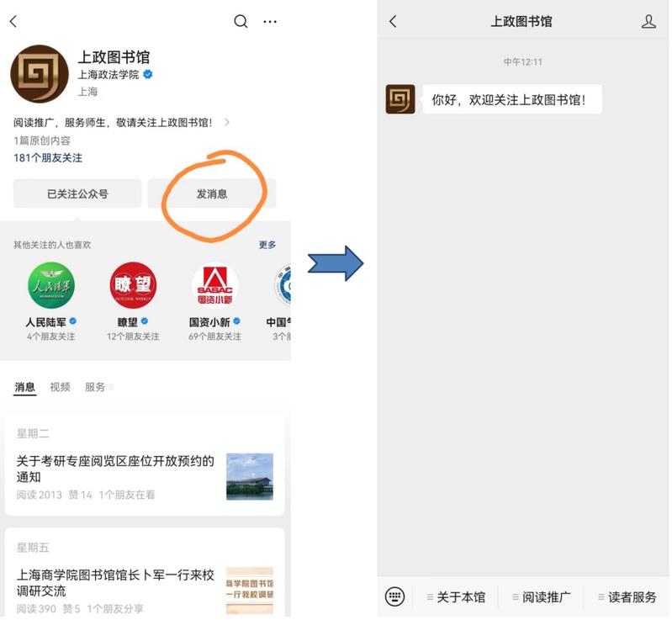This screenshot has height=620, width=672.
Task: Tap the welcome message 你好，欢迎关注上政图书馆!
Action: pyautogui.click(x=512, y=99)
